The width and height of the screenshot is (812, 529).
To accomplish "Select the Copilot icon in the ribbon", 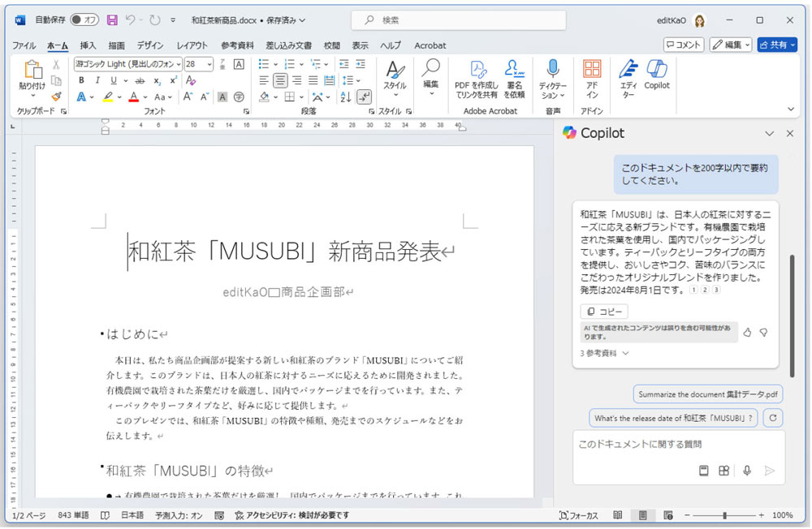I will point(656,77).
